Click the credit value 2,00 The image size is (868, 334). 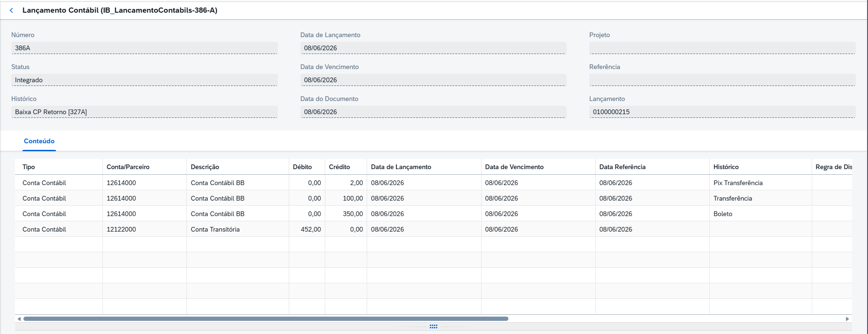(356, 183)
